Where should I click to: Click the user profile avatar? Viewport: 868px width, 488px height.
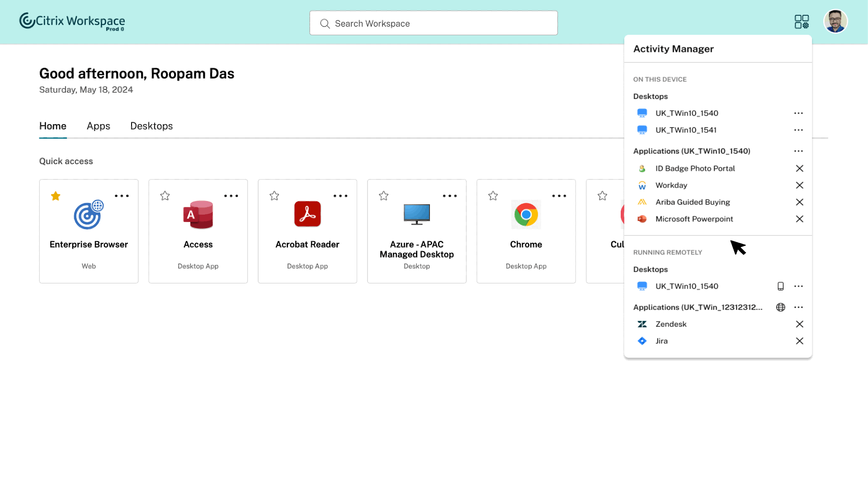(x=835, y=22)
